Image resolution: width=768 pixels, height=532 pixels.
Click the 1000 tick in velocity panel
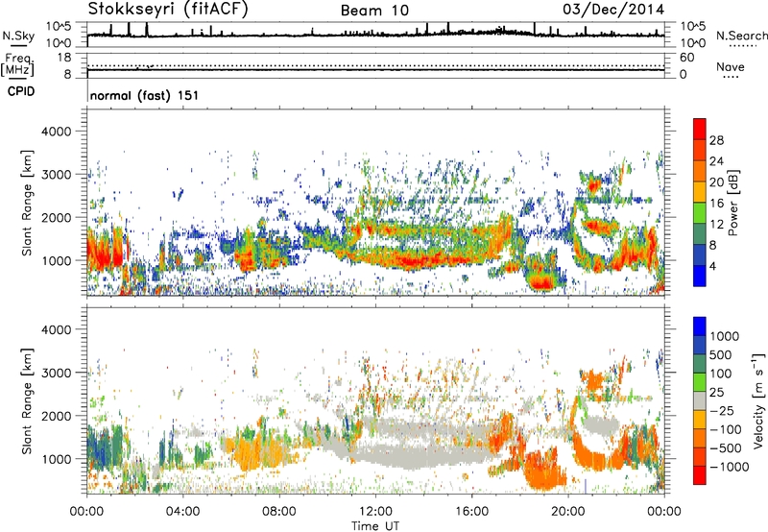pyautogui.click(x=57, y=459)
